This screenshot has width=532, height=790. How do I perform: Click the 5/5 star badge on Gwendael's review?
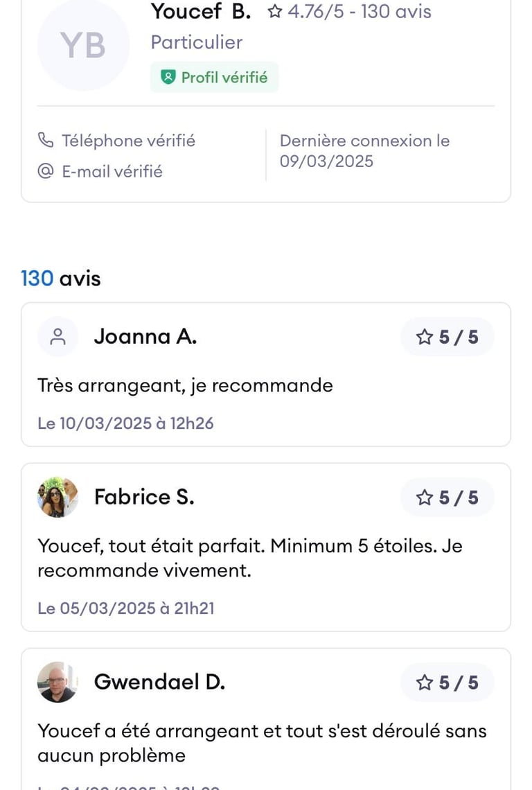pos(447,682)
